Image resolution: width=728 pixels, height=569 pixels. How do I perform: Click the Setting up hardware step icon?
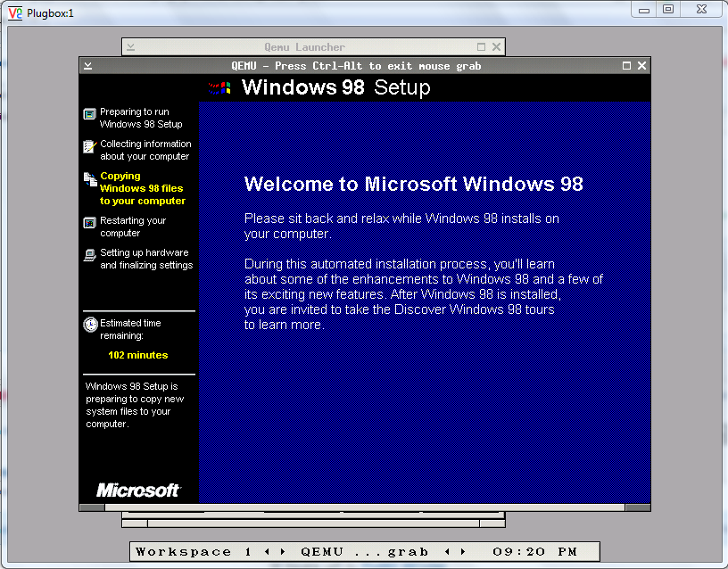[89, 255]
